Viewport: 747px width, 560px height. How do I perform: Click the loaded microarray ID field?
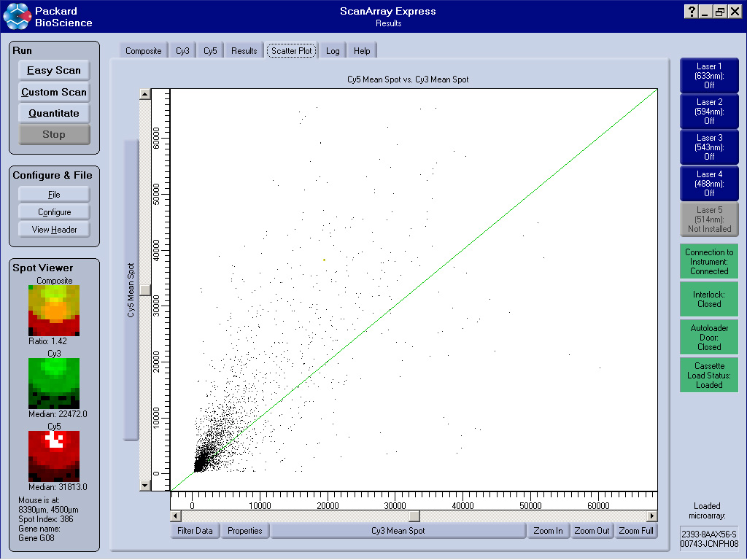709,539
